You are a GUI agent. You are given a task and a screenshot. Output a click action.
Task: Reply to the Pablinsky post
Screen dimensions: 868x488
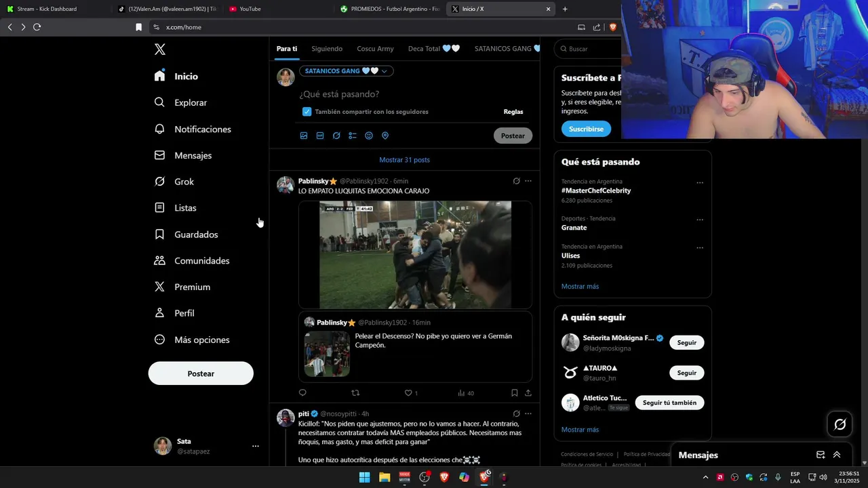tap(302, 392)
